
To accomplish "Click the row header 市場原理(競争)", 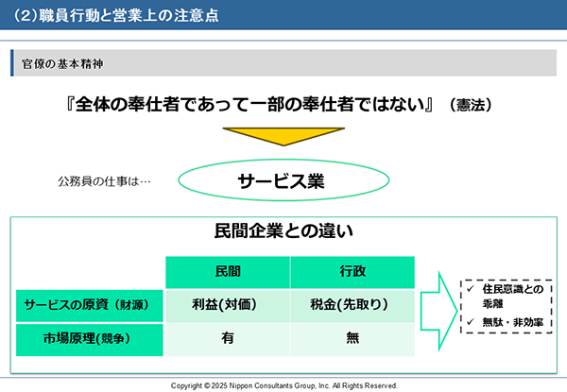I will coord(90,340).
